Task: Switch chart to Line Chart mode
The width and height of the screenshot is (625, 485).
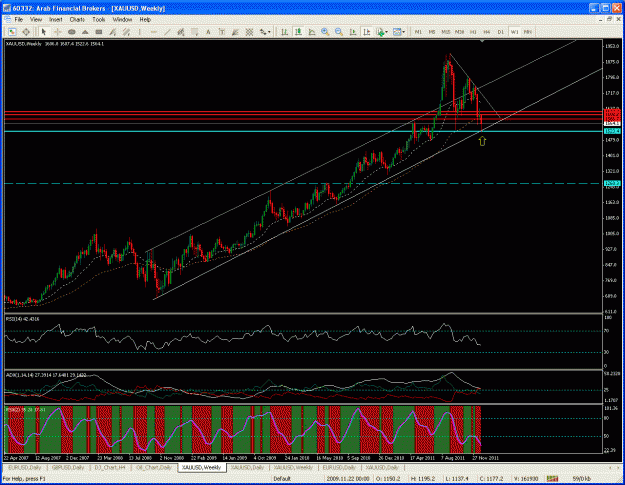Action: pyautogui.click(x=312, y=32)
